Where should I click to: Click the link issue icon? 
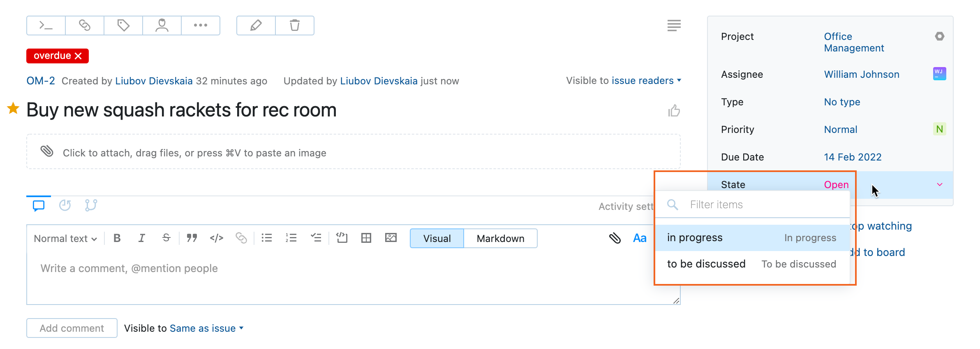pyautogui.click(x=85, y=26)
